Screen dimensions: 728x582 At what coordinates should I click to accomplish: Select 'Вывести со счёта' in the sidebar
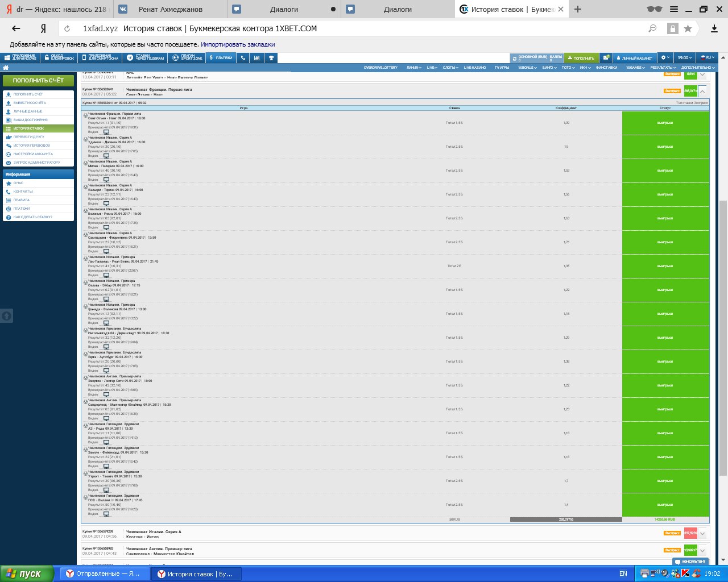(38, 103)
